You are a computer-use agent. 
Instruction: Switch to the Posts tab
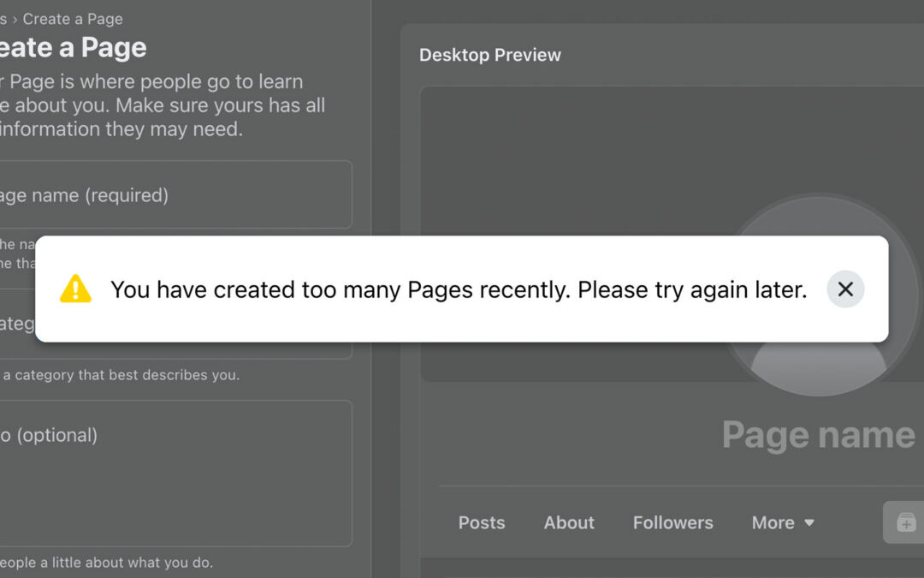pos(482,522)
